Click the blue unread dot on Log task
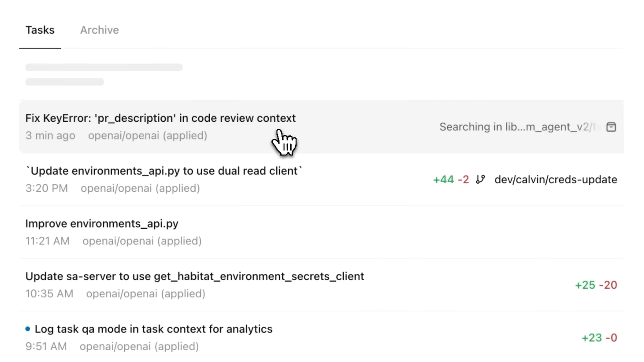 (28, 329)
